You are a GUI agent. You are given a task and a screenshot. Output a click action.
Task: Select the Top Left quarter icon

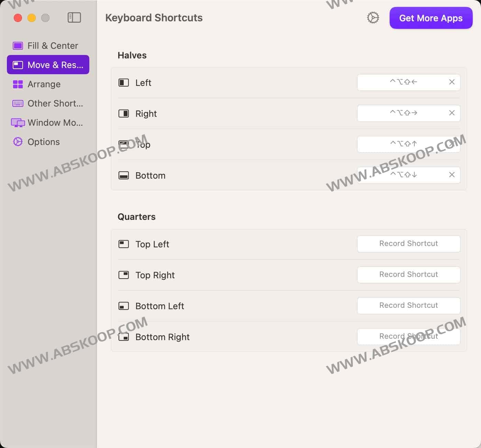click(x=124, y=244)
